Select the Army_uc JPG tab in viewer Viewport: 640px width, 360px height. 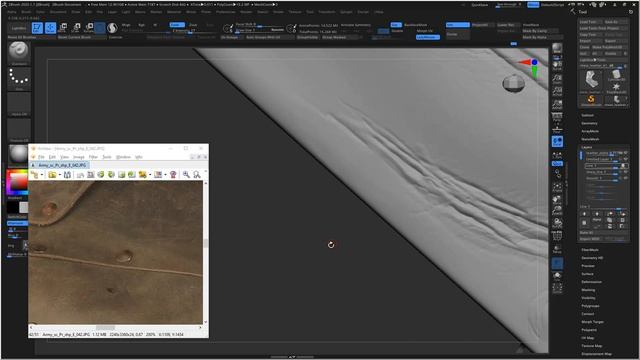pyautogui.click(x=60, y=165)
